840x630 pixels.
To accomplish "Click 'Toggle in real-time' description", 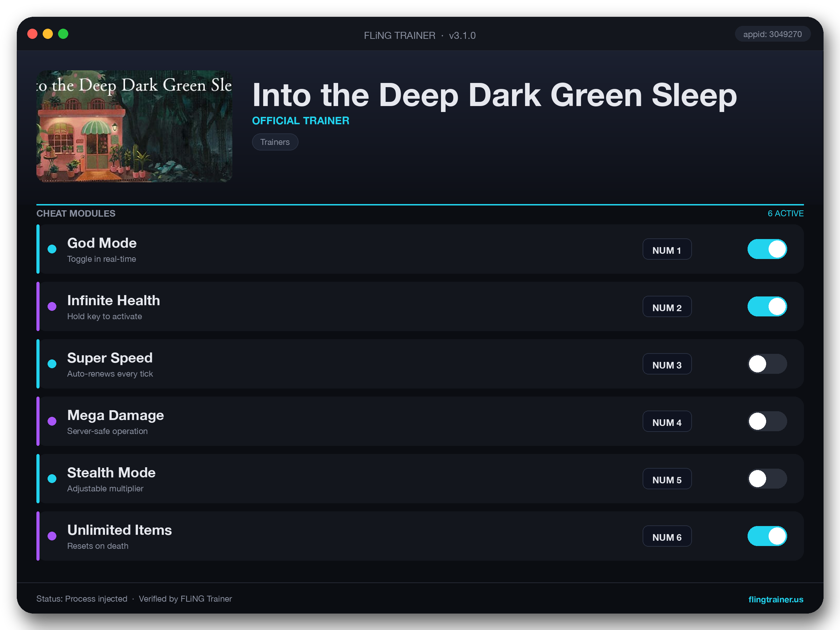I will [101, 259].
